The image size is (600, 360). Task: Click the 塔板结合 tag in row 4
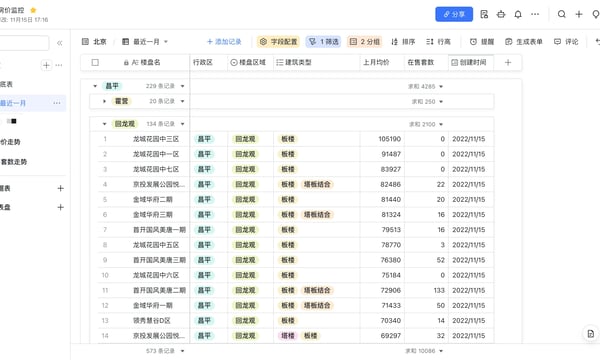(x=317, y=184)
